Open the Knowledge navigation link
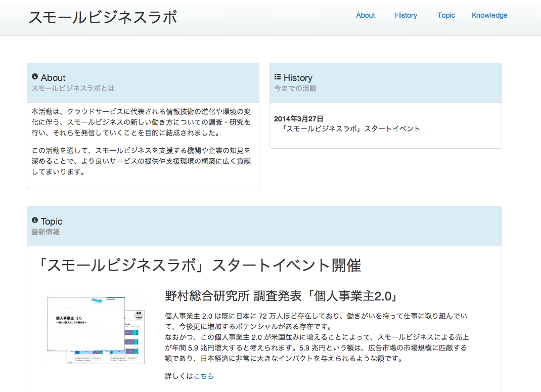The height and width of the screenshot is (392, 541). pyautogui.click(x=489, y=15)
